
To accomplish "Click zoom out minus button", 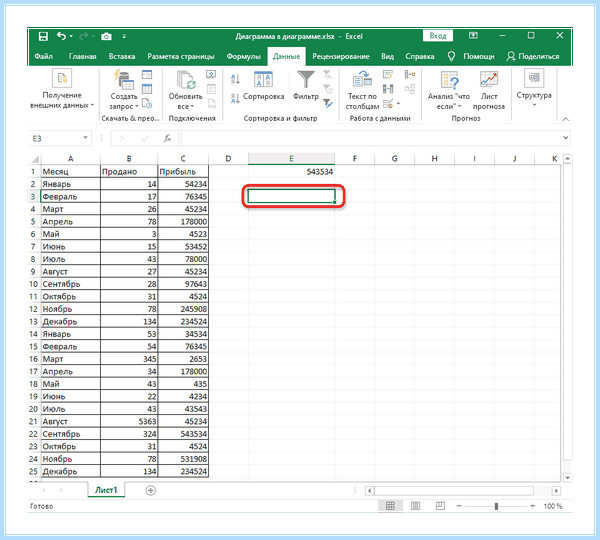I will tap(459, 506).
